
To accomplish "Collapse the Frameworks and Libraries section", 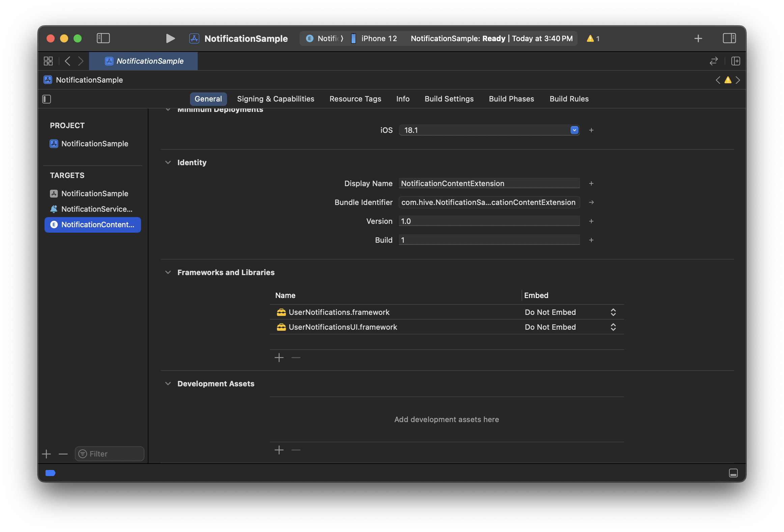I will pyautogui.click(x=168, y=272).
